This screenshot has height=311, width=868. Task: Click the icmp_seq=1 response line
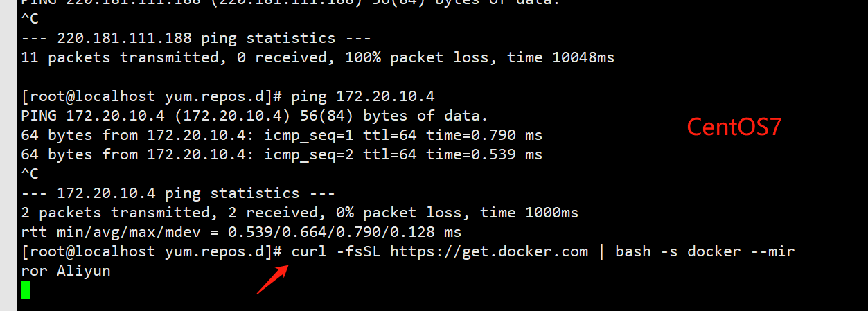click(x=282, y=135)
